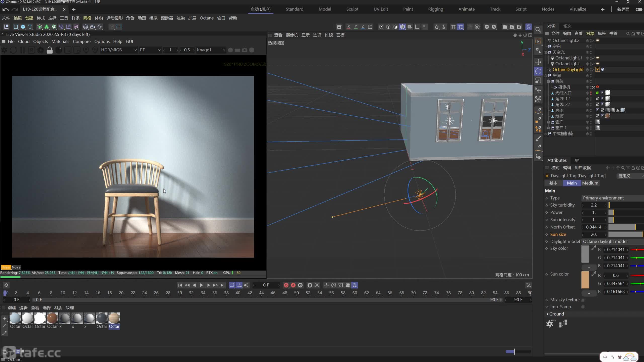Viewport: 644px width, 362px height.
Task: Click the undo arrow icon
Action: [x=6, y=9]
